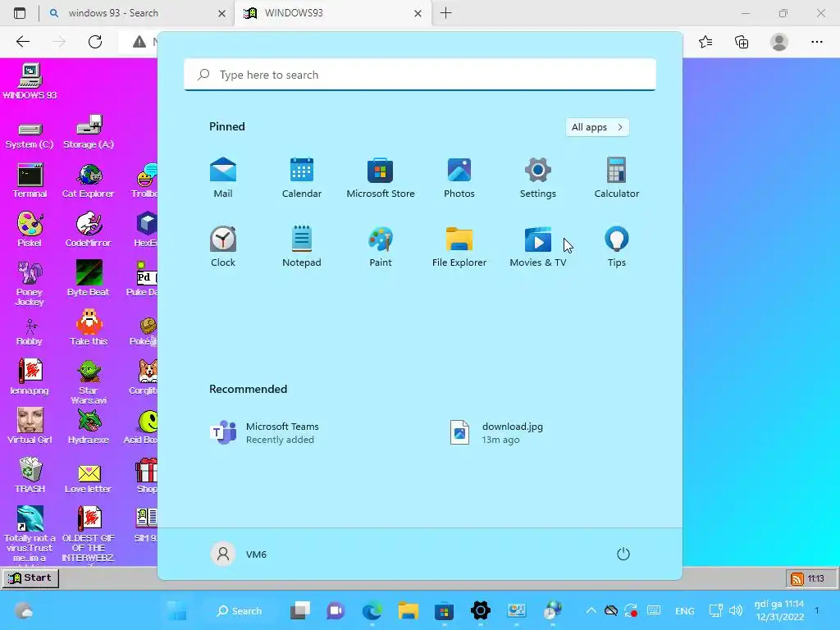Click the taskbar Search box
The height and width of the screenshot is (630, 840).
pyautogui.click(x=239, y=610)
